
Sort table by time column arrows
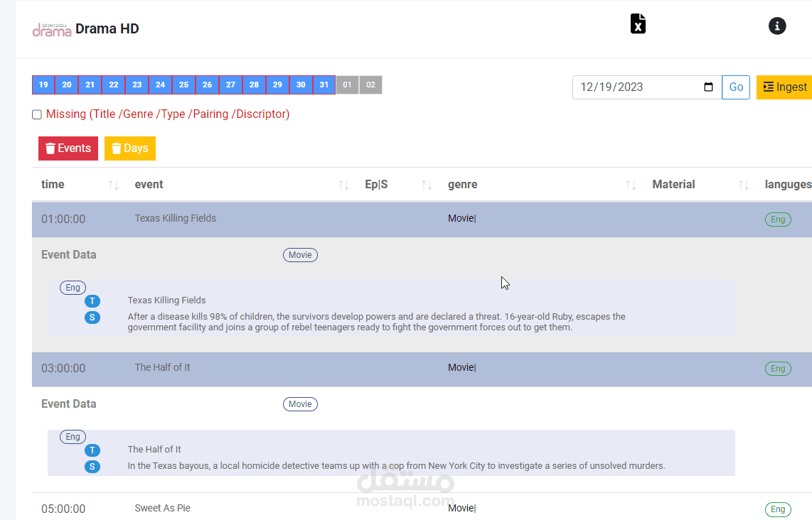pyautogui.click(x=114, y=185)
